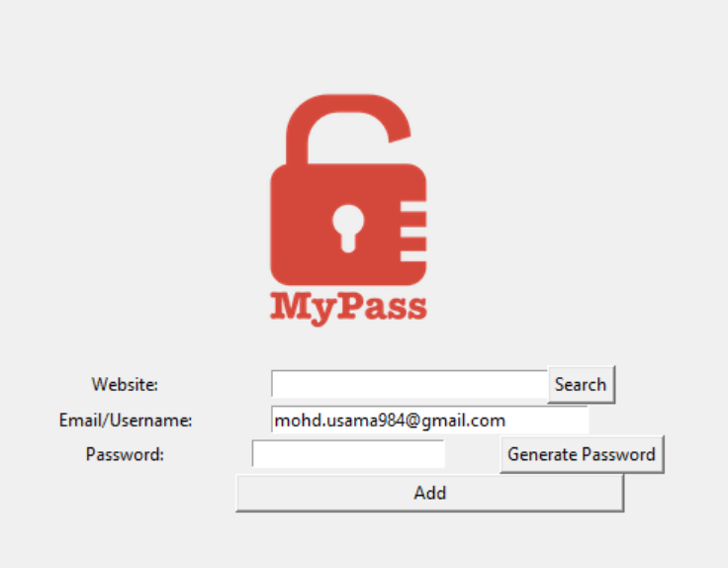Screen dimensions: 728x568
Task: Focus the Website input field
Action: coord(409,384)
